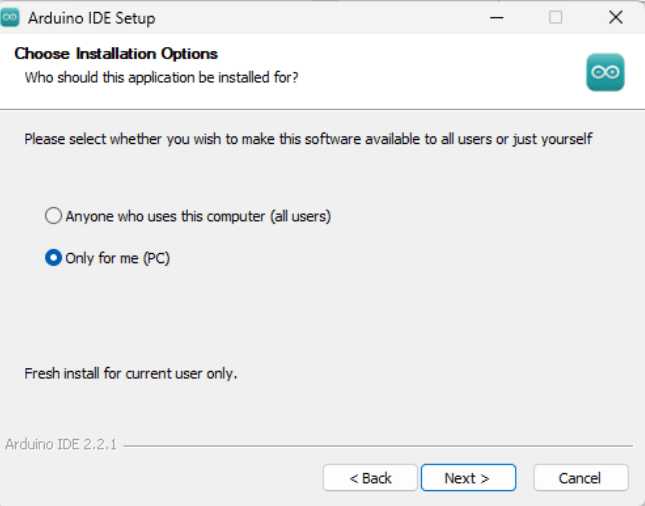Click the 'Anyone who uses this computer' label text
Screen dimensions: 645x506
point(197,216)
